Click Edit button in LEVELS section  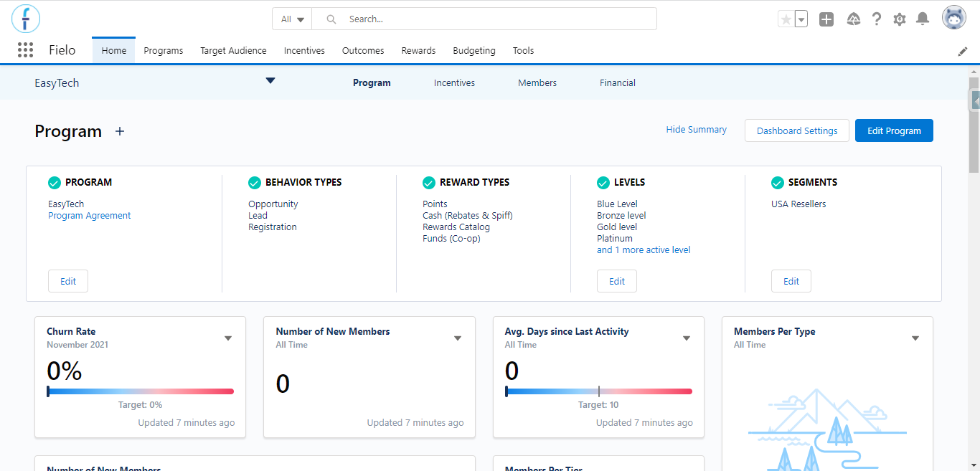pos(617,281)
